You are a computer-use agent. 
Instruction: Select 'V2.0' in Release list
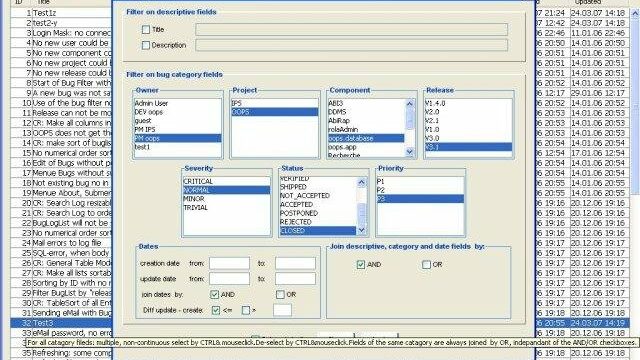468,112
